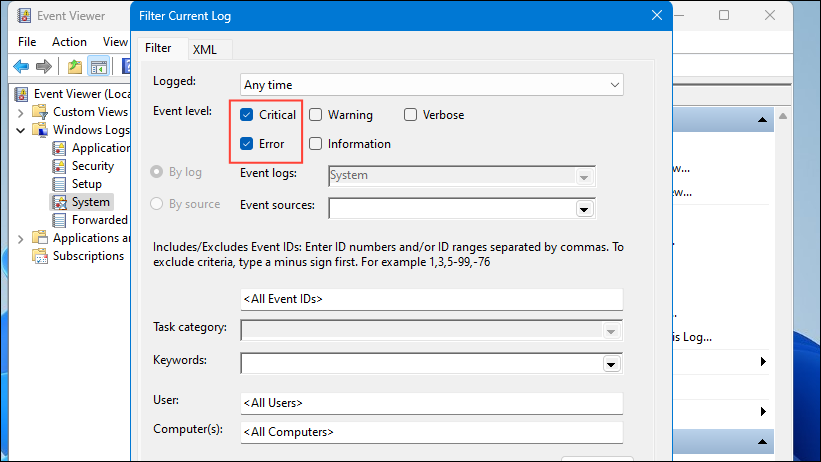821x462 pixels.
Task: Switch to the Filter tab
Action: [158, 48]
